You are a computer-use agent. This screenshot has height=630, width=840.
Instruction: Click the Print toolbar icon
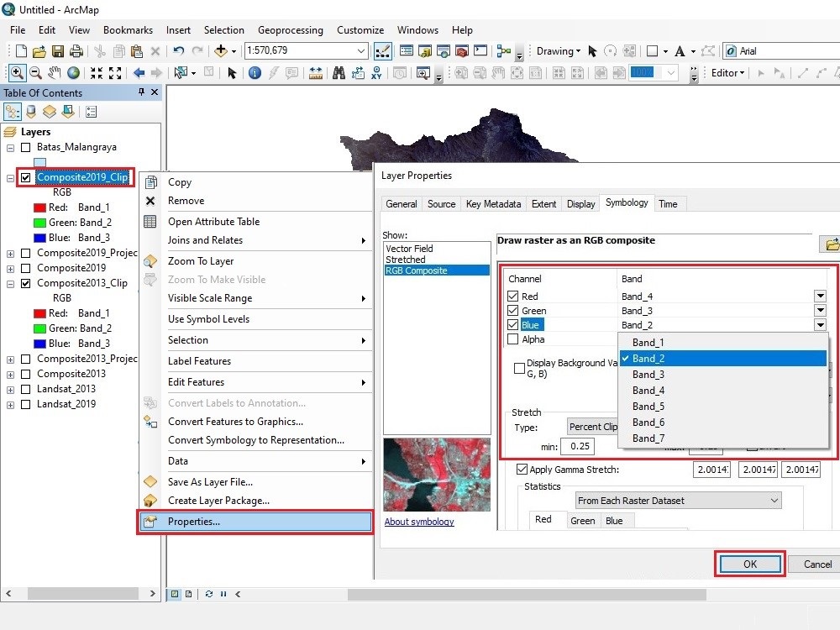(76, 51)
